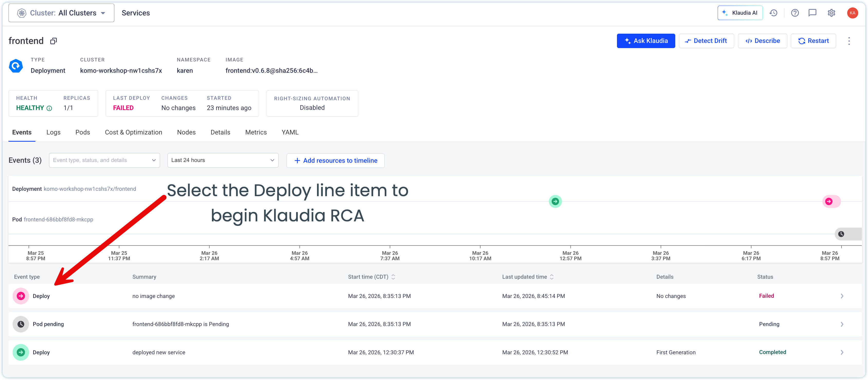
Task: Click the KA user avatar
Action: tap(853, 13)
